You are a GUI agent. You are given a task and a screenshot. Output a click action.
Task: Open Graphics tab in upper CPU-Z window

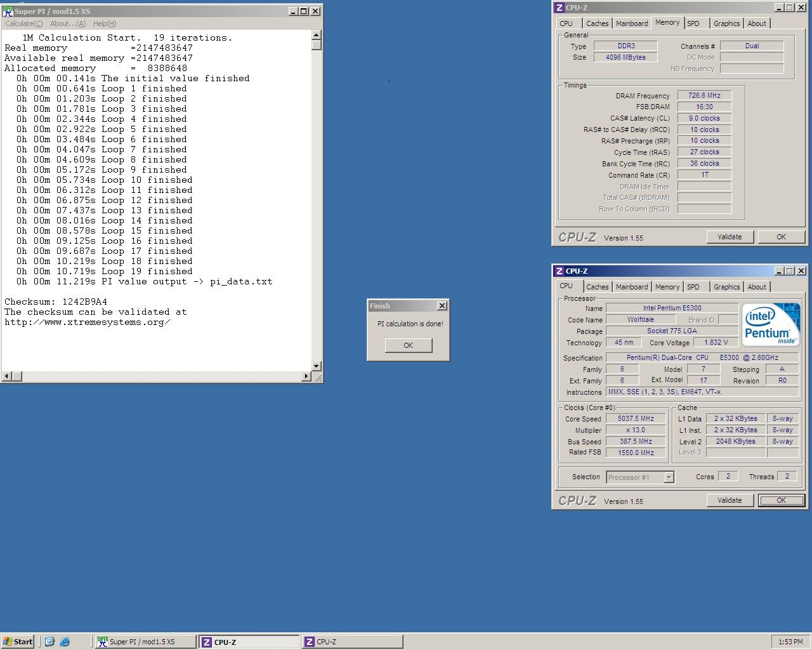click(726, 23)
